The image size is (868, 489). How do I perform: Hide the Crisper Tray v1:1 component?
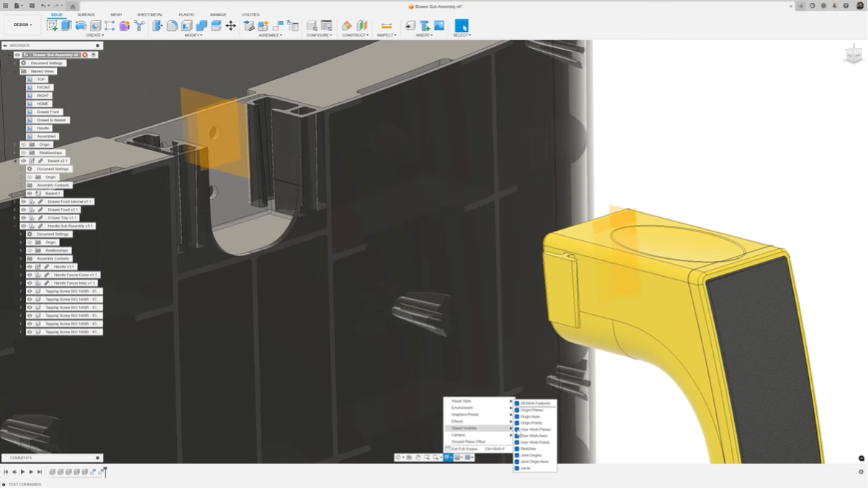point(23,218)
